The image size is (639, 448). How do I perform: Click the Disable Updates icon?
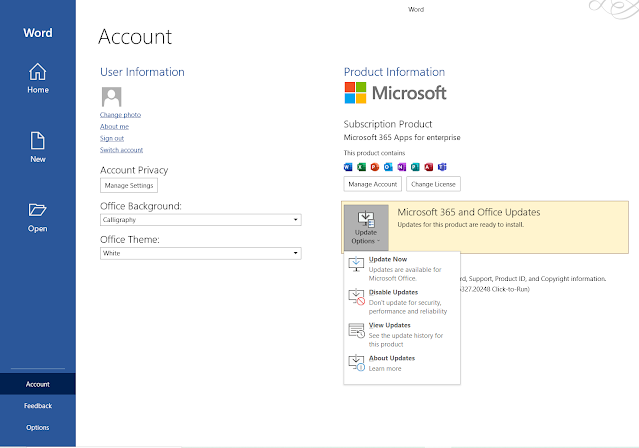(x=357, y=297)
